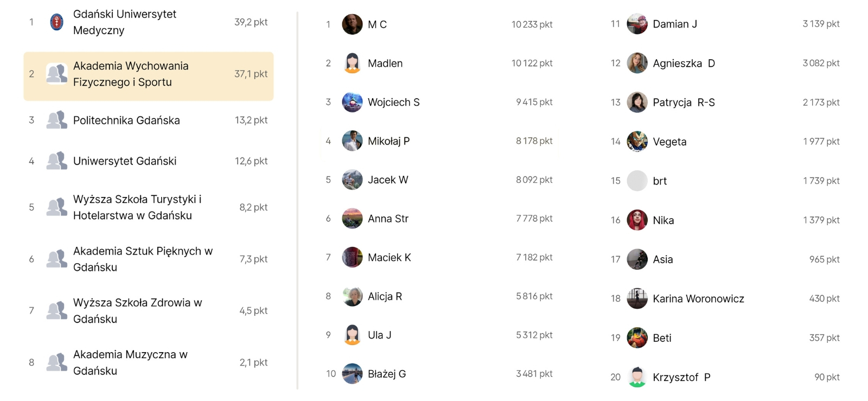Image resolution: width=868 pixels, height=401 pixels.
Task: Open Wojciech S's profile name
Action: [x=393, y=103]
